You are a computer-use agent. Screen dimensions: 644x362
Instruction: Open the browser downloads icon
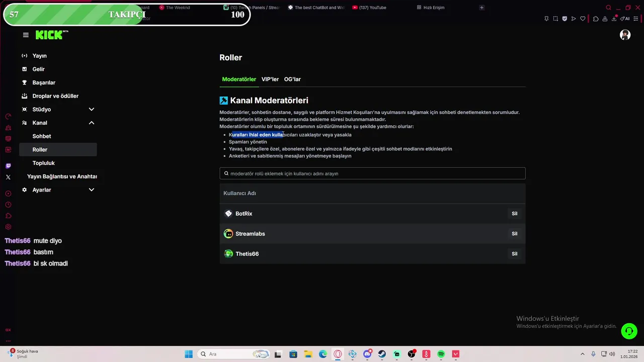pos(614,19)
